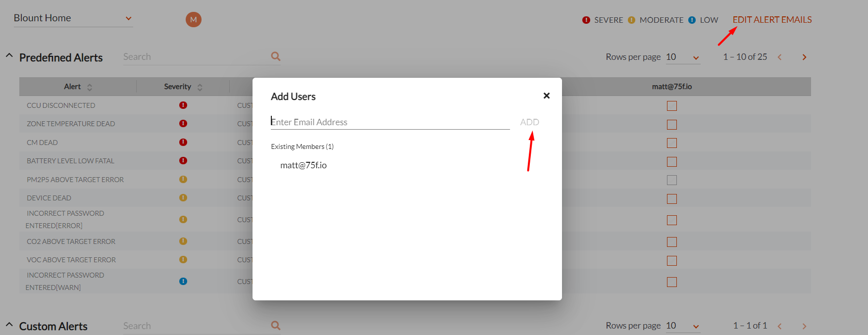868x335 pixels.
Task: Tick matt@75f.io checkbox for CM DEAD
Action: (x=672, y=143)
